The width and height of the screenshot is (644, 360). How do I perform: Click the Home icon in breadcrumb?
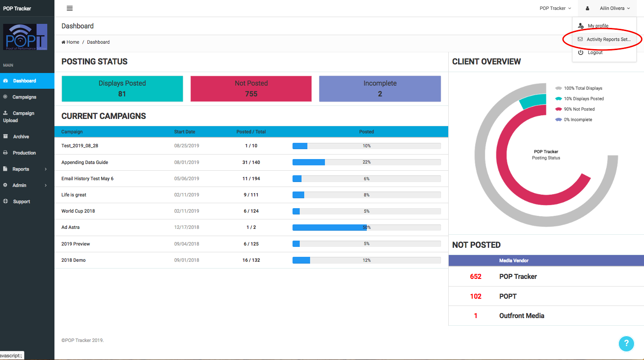point(63,42)
